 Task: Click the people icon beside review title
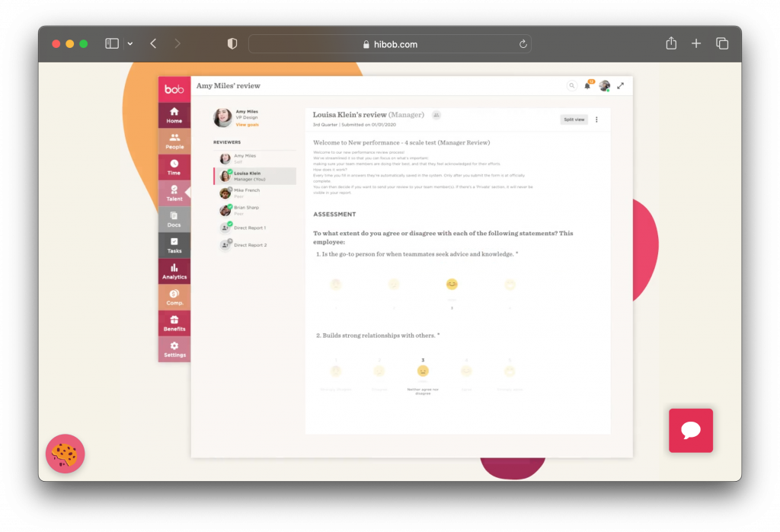pyautogui.click(x=436, y=115)
